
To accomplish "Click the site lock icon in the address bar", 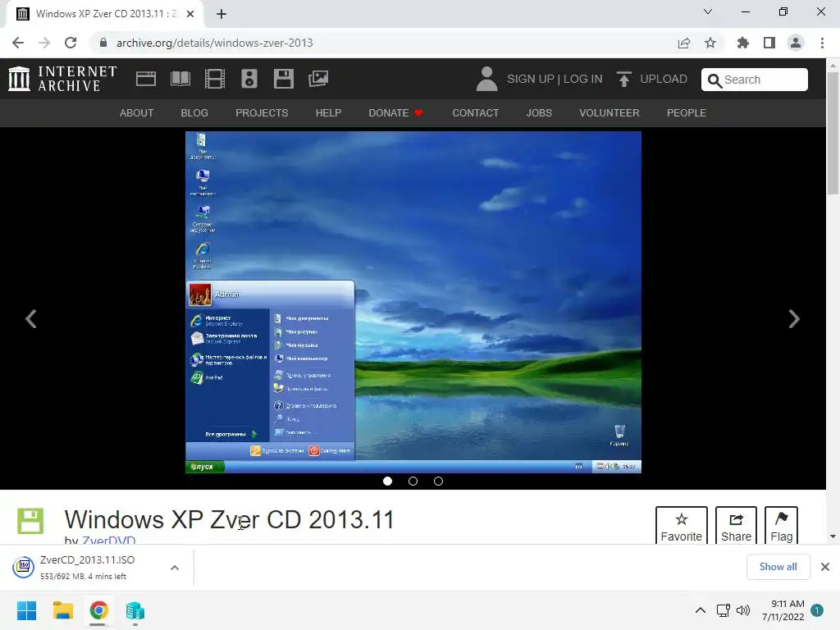I will point(103,43).
